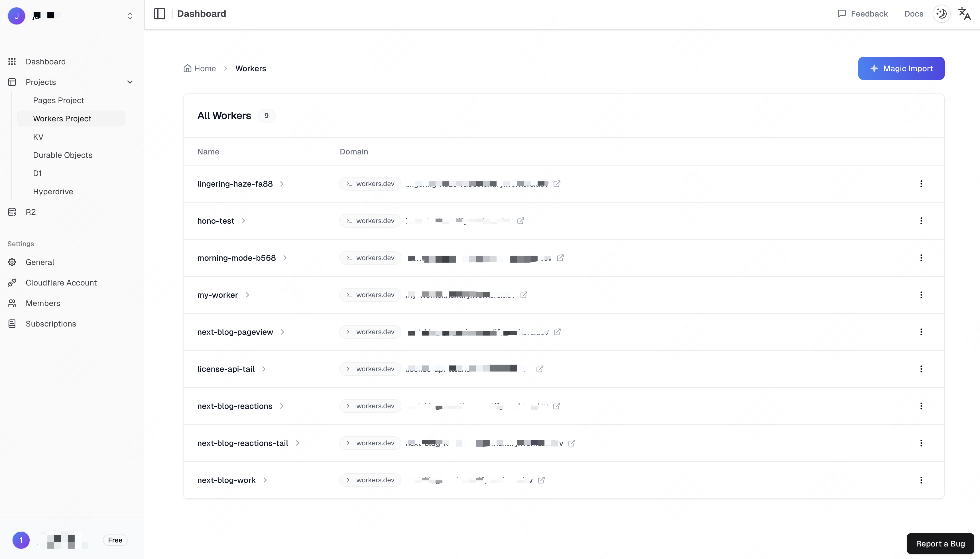Click the three-dot menu for hono-test
The width and height of the screenshot is (980, 559).
(x=922, y=221)
